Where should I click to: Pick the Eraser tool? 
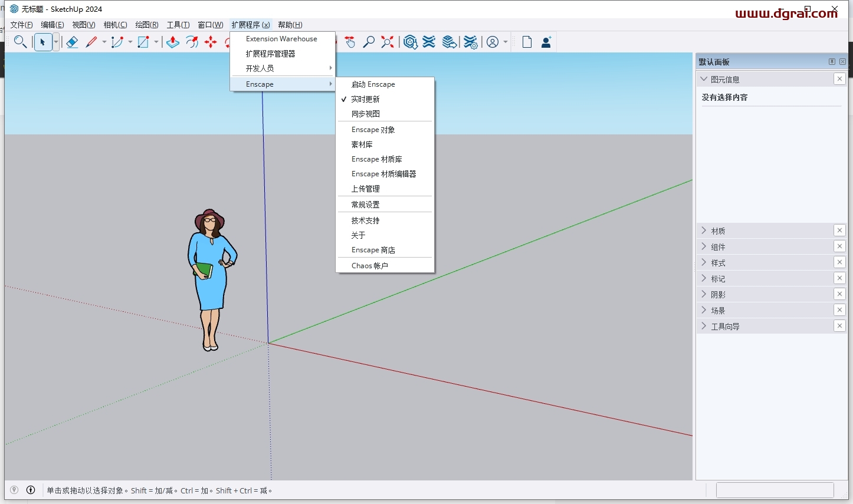tap(72, 42)
